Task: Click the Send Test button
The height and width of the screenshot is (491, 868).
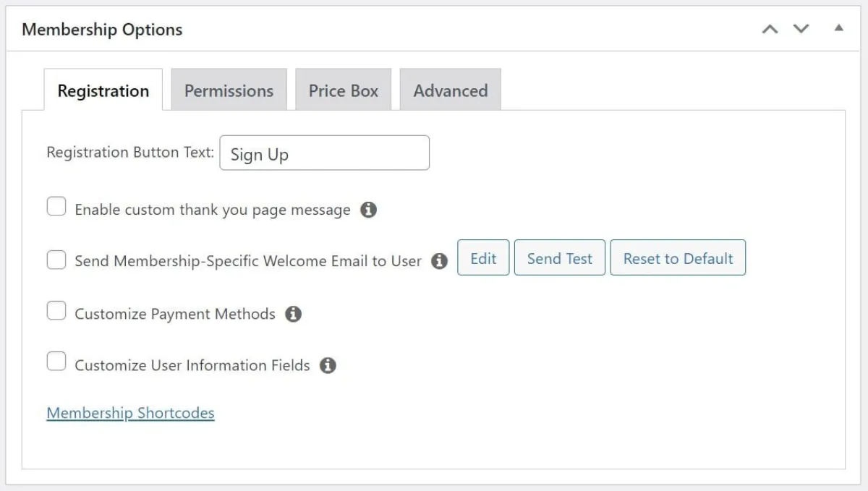Action: point(559,258)
